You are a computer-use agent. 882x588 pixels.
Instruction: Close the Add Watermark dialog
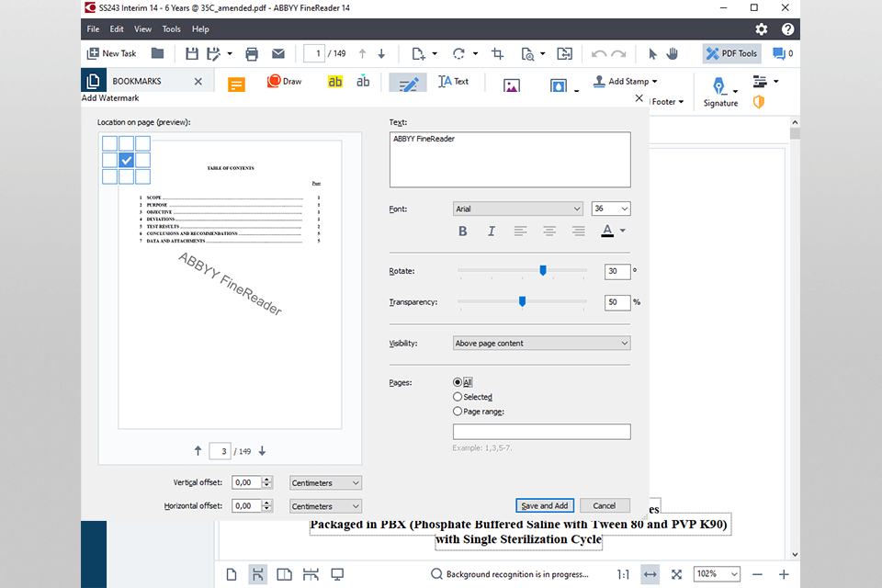click(x=639, y=98)
